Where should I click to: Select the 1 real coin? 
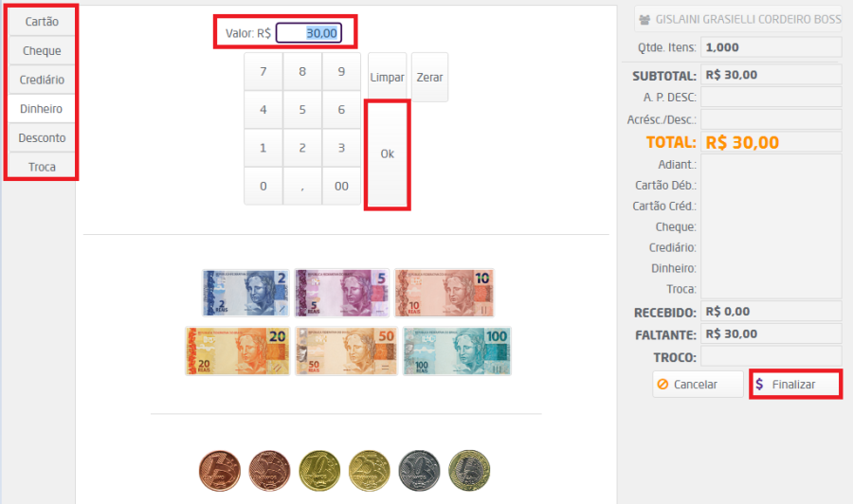pyautogui.click(x=469, y=471)
